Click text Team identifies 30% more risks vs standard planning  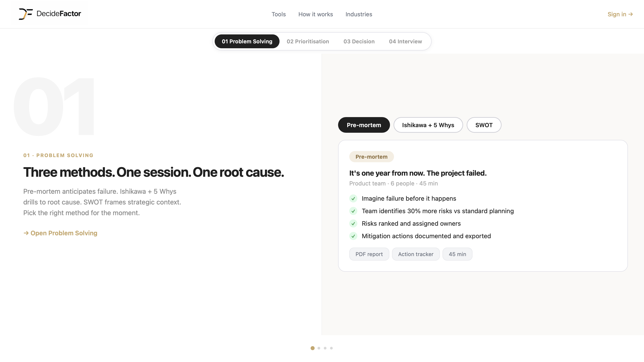click(438, 211)
